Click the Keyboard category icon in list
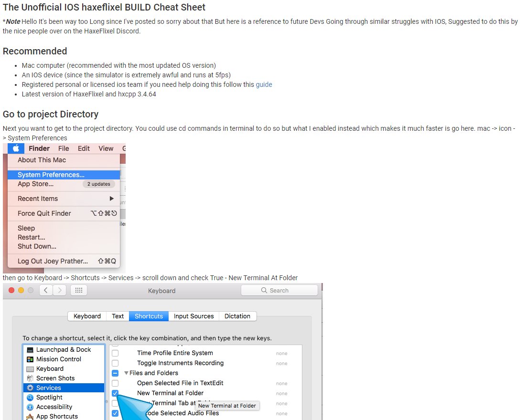 tap(30, 369)
